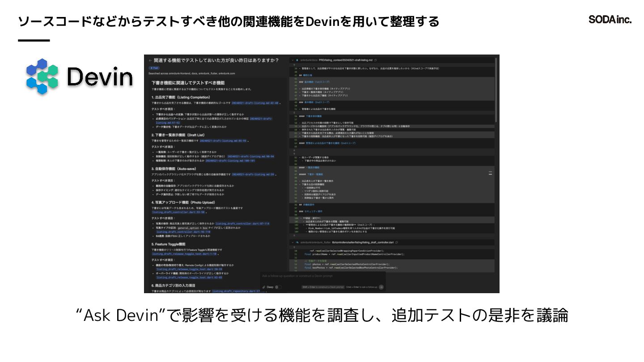This screenshot has height=362, width=644.
Task: Click 'Shift + Enter to construct a Devin prompt' hint
Action: [323, 287]
